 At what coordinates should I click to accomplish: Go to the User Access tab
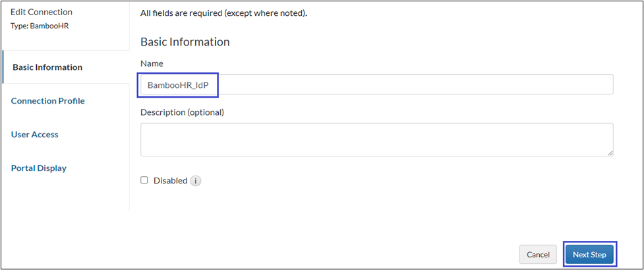pyautogui.click(x=35, y=135)
